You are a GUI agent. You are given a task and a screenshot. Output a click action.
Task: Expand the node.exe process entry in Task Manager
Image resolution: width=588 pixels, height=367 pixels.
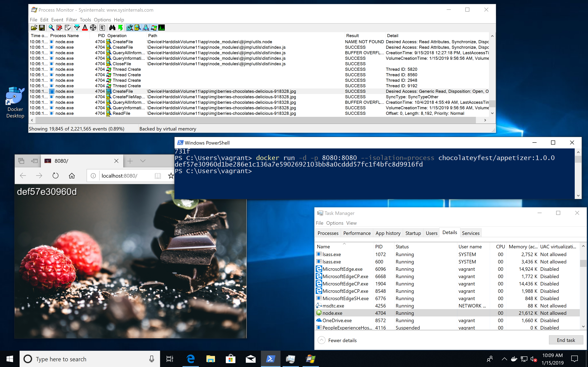coord(332,313)
